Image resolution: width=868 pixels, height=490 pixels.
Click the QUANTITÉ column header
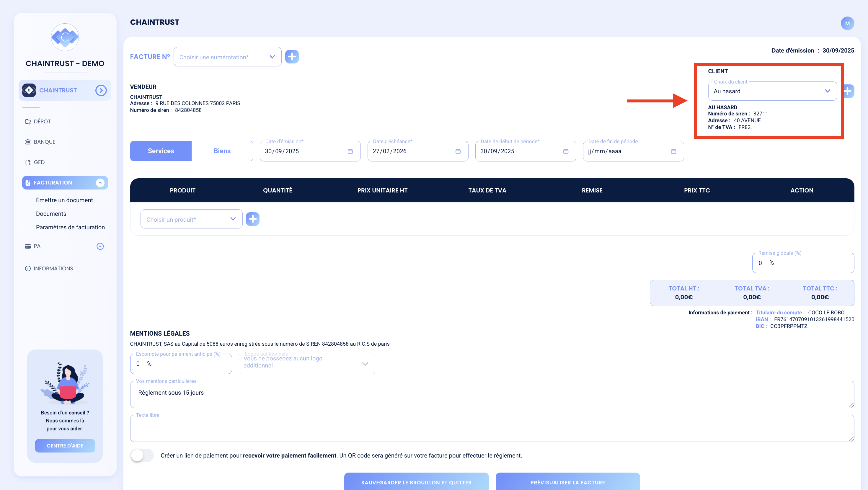277,190
